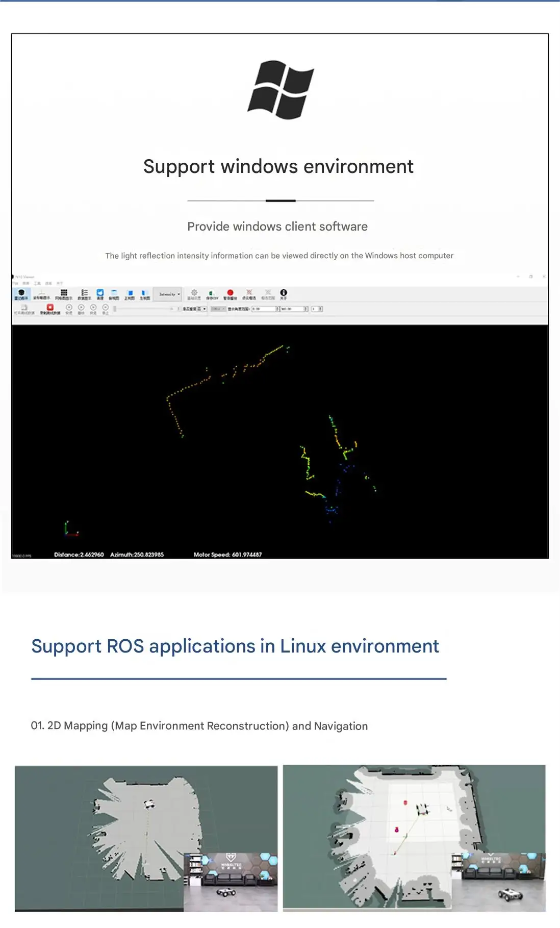Open the left 2D mapping thumbnail image
The width and height of the screenshot is (560, 928).
146,838
